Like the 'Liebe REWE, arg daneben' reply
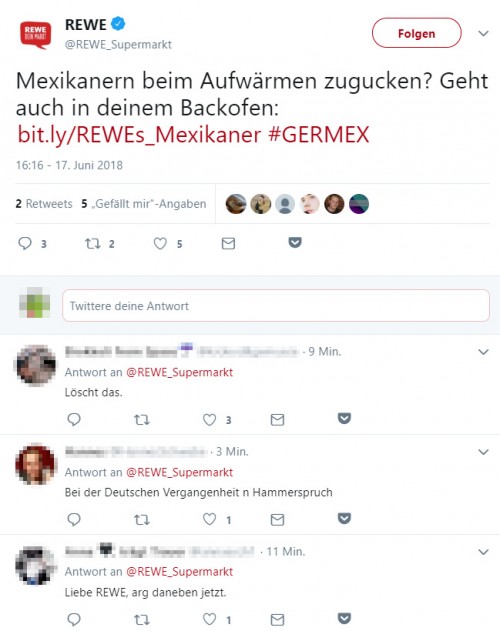This screenshot has height=631, width=500. [209, 619]
